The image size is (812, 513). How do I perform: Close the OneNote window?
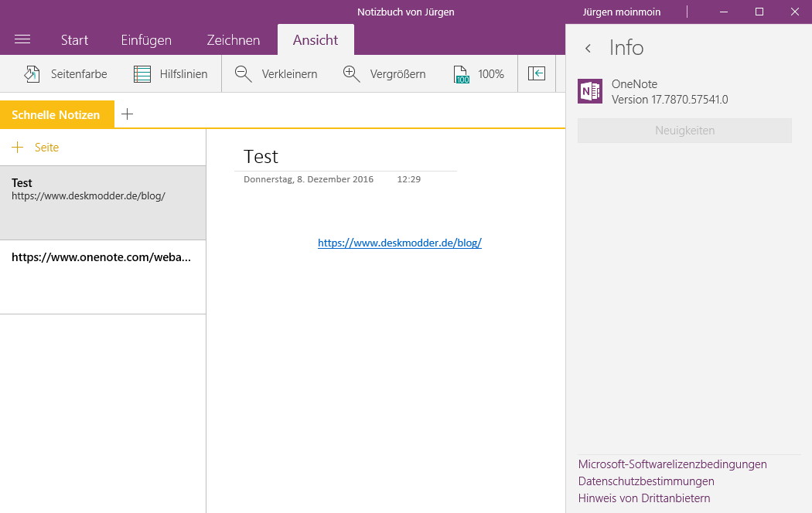794,12
